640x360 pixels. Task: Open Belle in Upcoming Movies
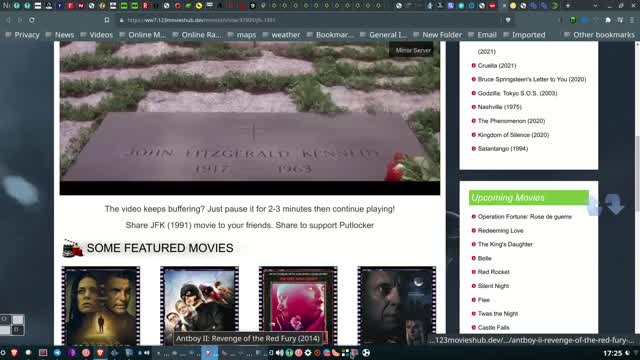(484, 258)
